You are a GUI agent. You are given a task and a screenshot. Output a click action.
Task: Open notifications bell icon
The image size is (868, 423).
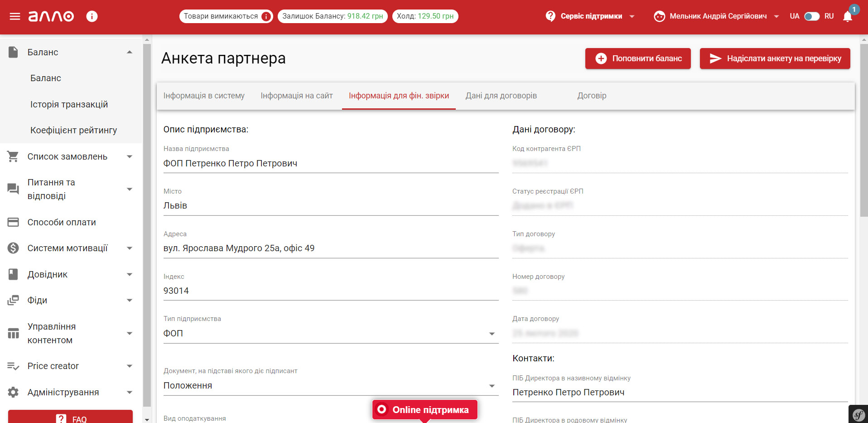click(x=847, y=17)
